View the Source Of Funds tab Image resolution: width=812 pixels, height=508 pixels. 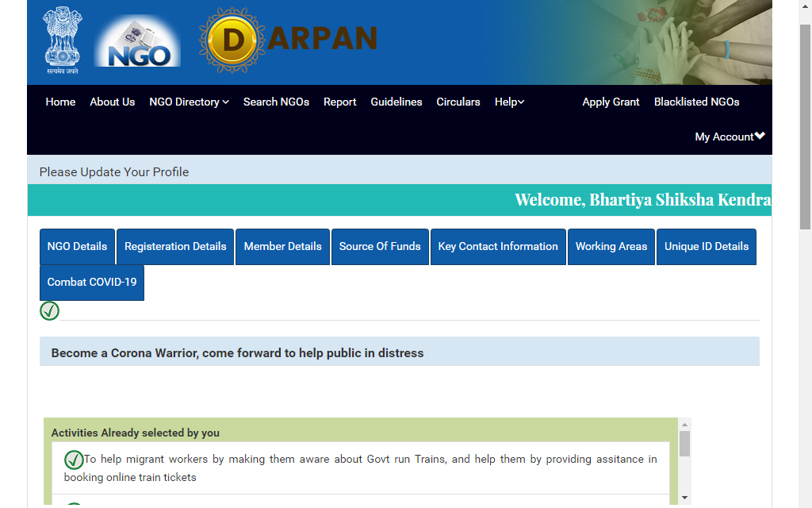[x=380, y=246]
